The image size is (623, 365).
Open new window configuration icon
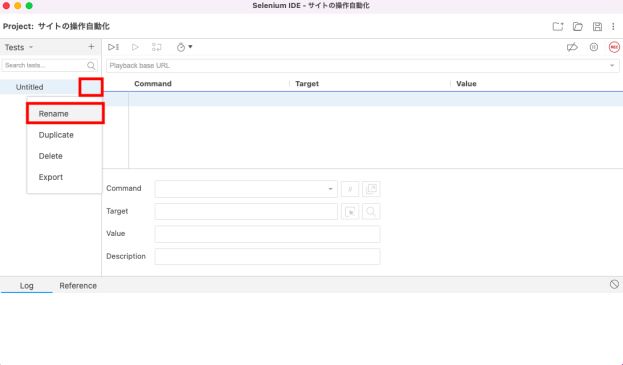tap(371, 189)
